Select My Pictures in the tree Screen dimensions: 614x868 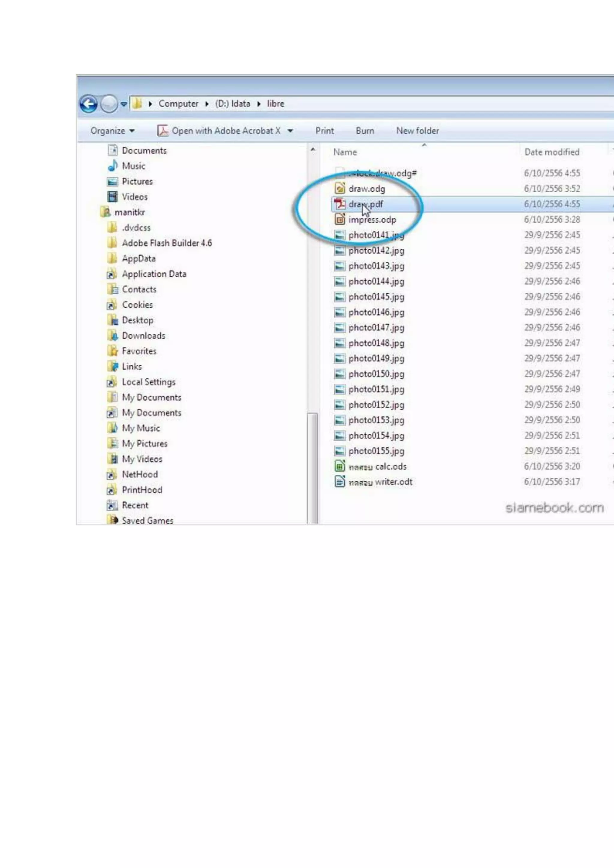click(145, 444)
